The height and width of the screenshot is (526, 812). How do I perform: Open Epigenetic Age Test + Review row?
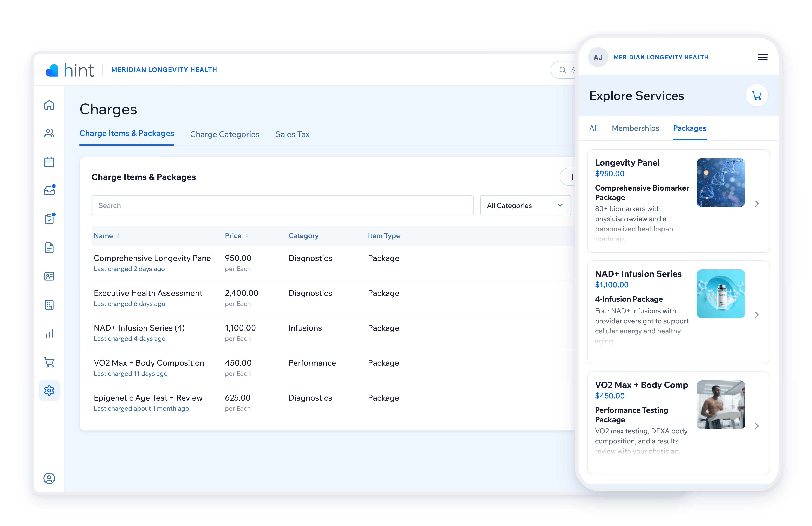click(333, 403)
